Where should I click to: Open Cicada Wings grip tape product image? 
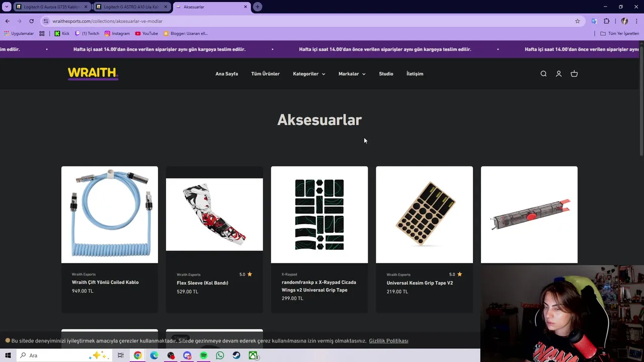[x=319, y=215]
